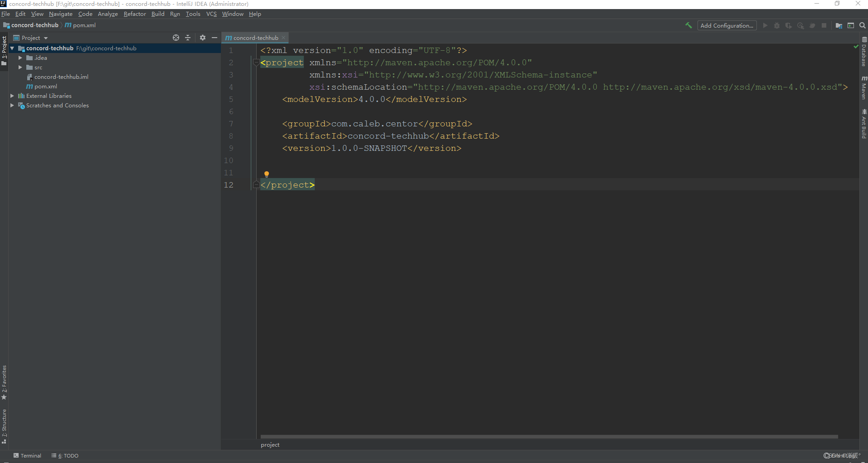
Task: Open the Code menu
Action: pyautogui.click(x=85, y=14)
